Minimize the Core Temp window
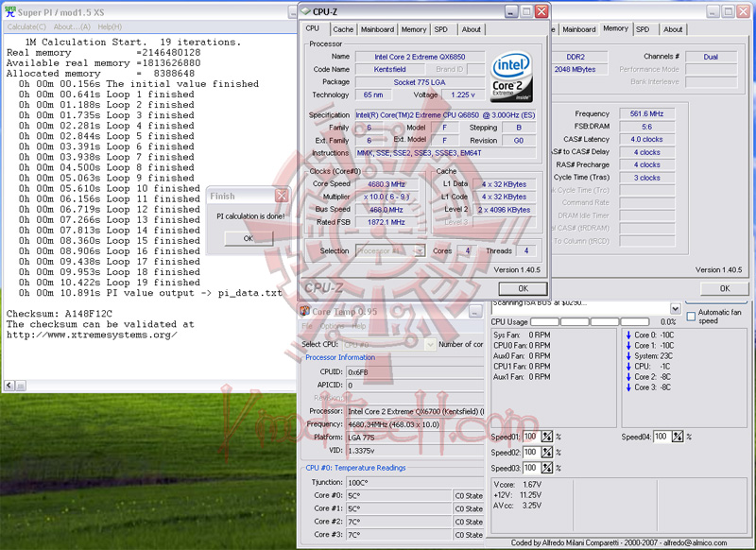This screenshot has height=550, width=756. (475, 312)
